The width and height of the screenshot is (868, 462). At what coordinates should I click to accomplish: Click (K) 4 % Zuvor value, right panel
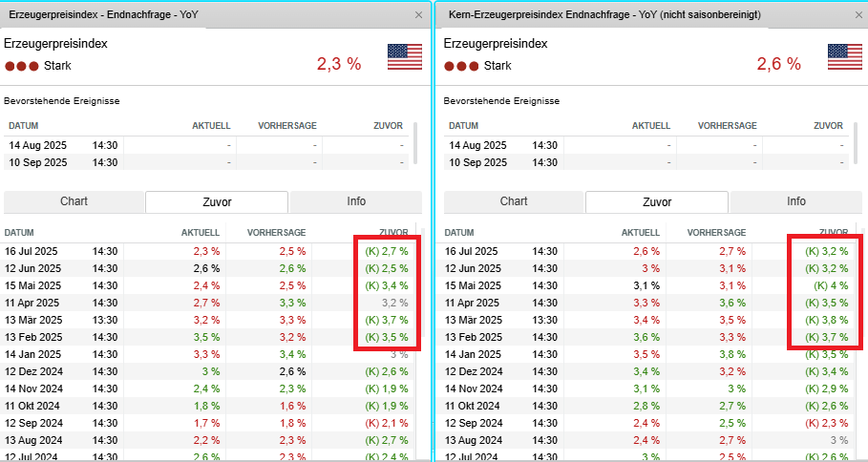(x=831, y=285)
